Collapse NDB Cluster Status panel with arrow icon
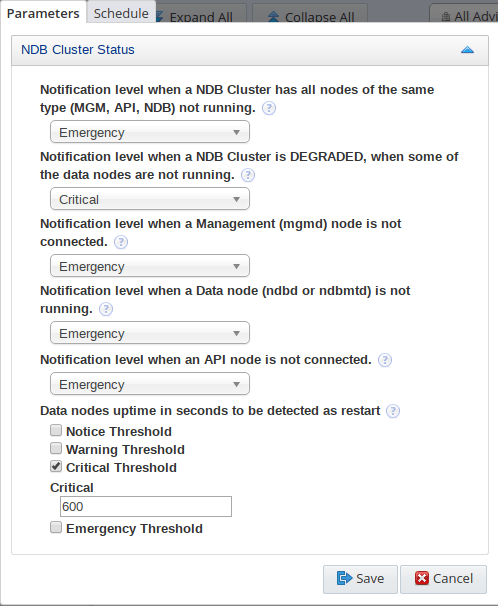 (x=467, y=50)
